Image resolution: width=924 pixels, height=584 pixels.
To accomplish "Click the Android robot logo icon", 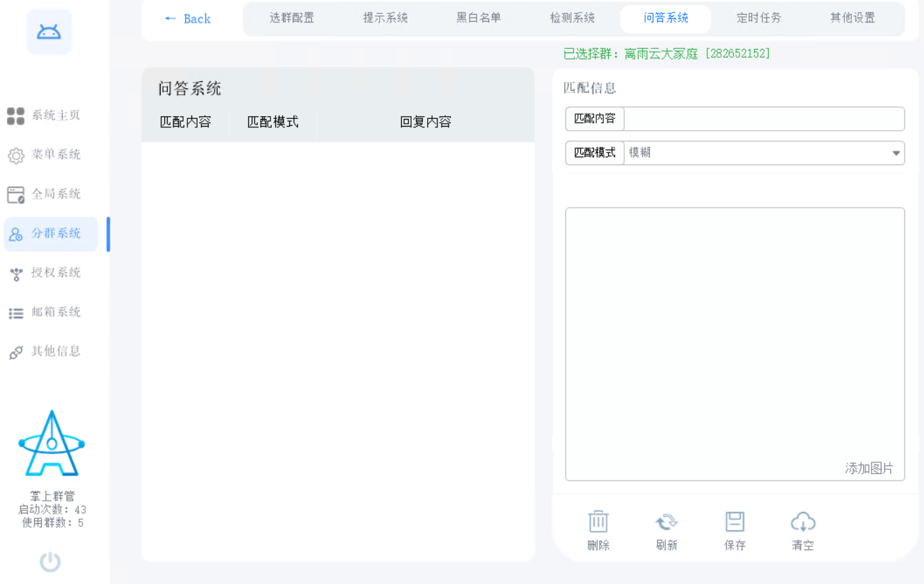I will (49, 32).
